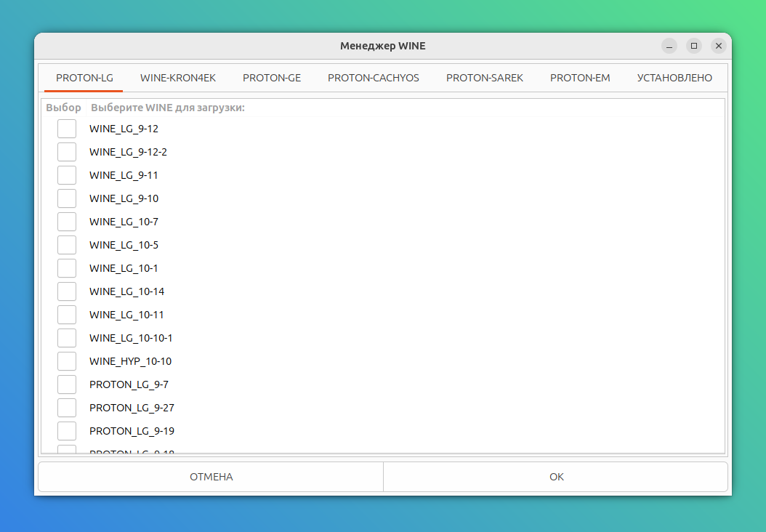This screenshot has width=766, height=532.
Task: Select the WINE_LG_10-7 row text
Action: point(124,222)
